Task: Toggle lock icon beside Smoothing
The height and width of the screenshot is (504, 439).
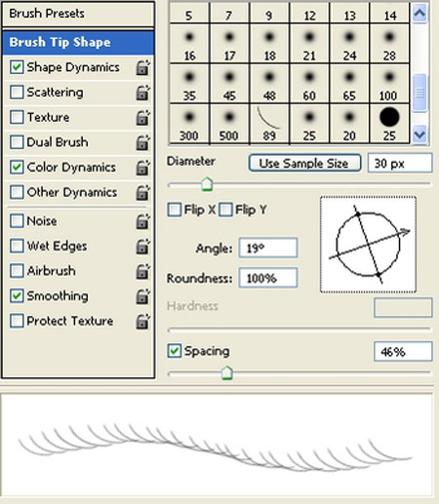Action: click(142, 296)
